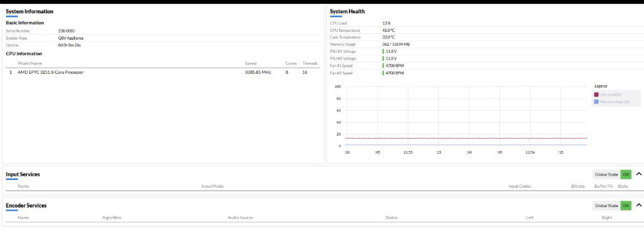Click the CPU Load label in System Health
This screenshot has width=644, height=239.
click(x=338, y=23)
